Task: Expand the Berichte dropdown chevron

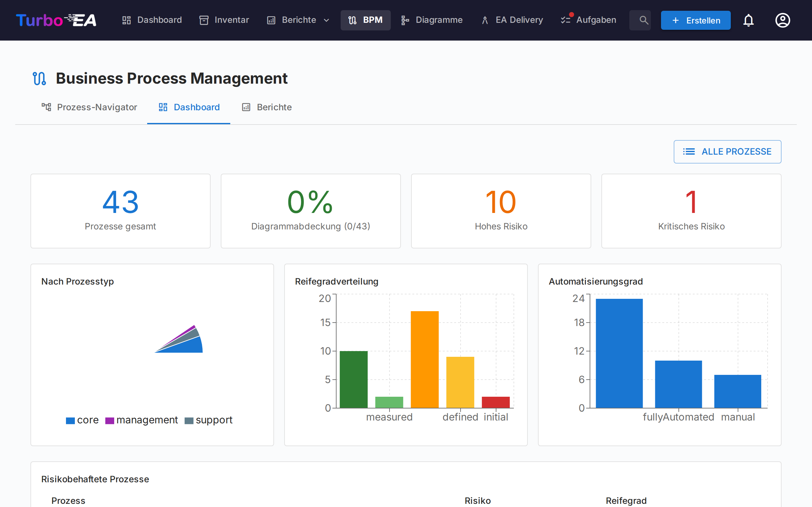Action: tap(326, 20)
